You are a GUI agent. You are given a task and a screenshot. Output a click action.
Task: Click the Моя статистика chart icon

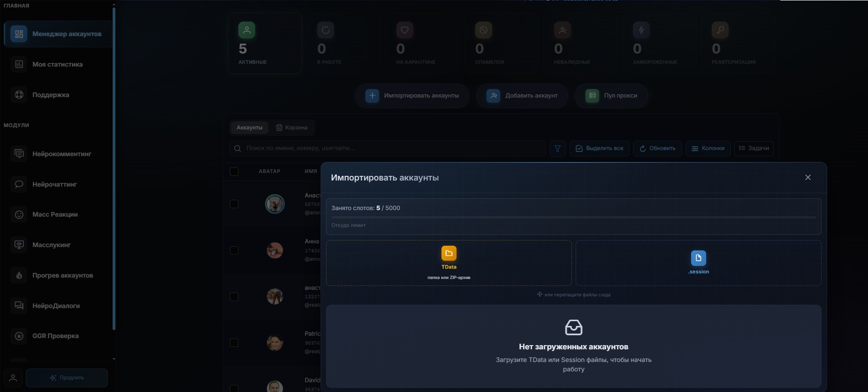(19, 64)
